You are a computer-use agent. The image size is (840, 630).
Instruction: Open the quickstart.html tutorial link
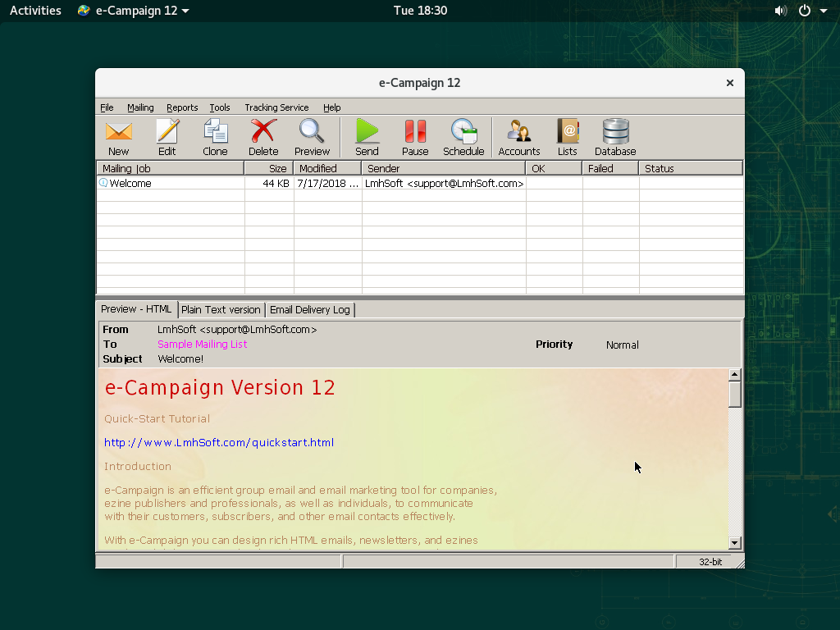pos(219,442)
